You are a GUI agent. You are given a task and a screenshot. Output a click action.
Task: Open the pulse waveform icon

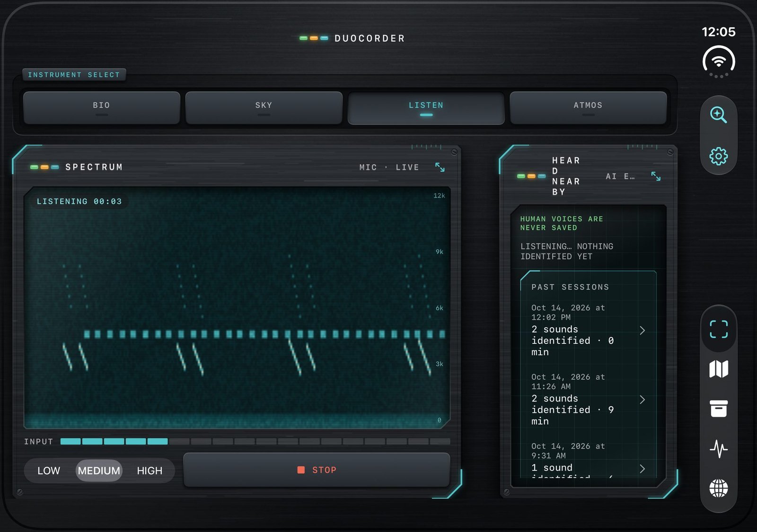point(718,448)
